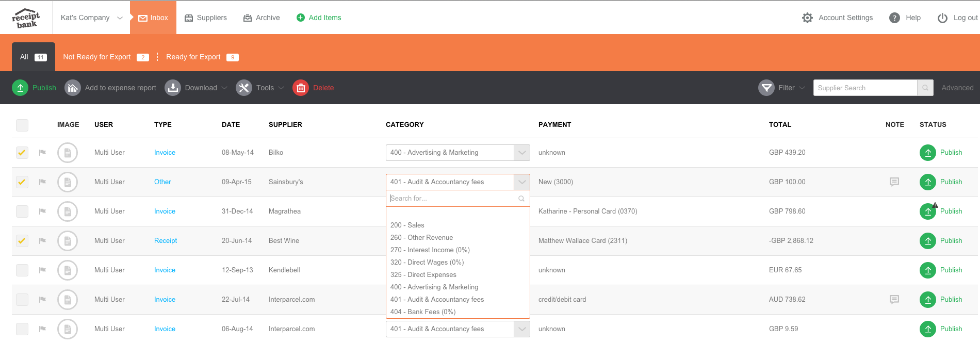This screenshot has height=343, width=980.
Task: Switch to Not Ready for Export tab
Action: [97, 57]
